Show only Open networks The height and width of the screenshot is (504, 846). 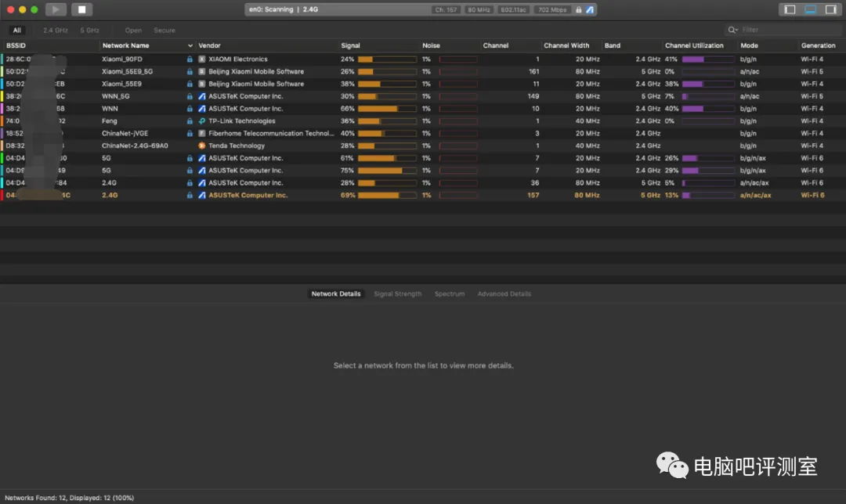point(133,31)
